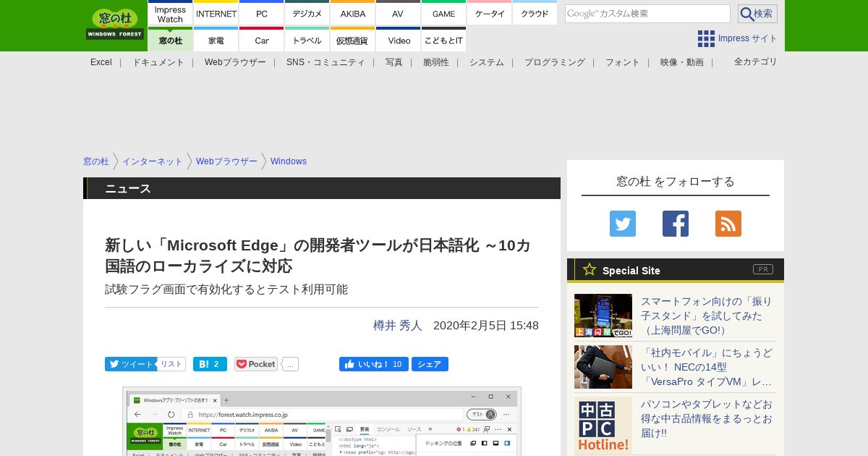Open the INTERNET Watch tab
The height and width of the screenshot is (456, 868).
coord(216,14)
